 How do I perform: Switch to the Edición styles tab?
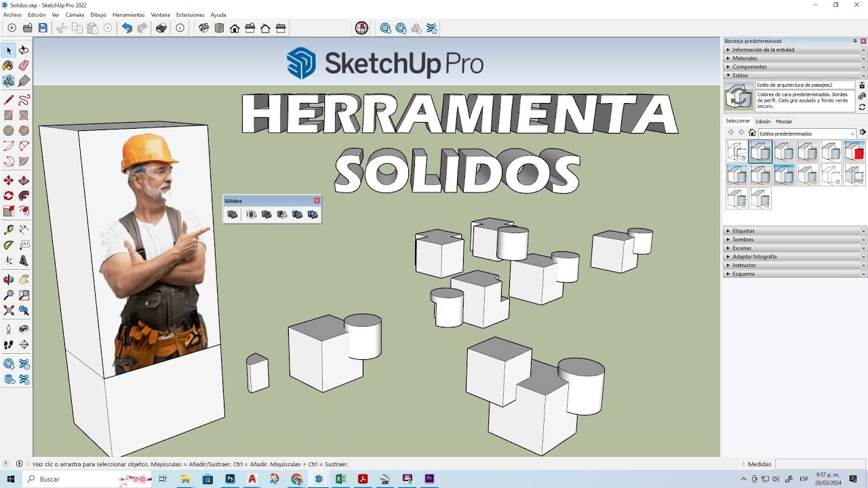click(x=763, y=121)
